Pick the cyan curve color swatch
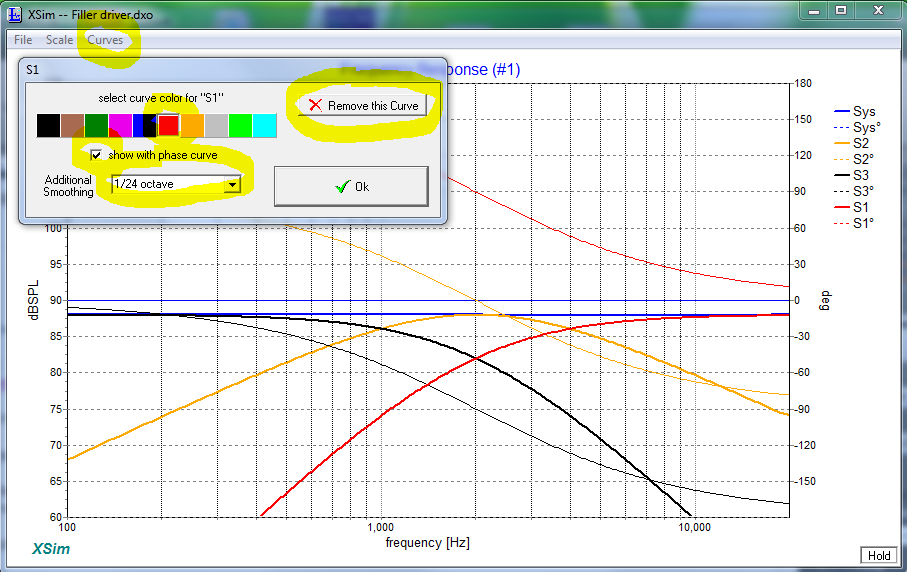 tap(265, 126)
